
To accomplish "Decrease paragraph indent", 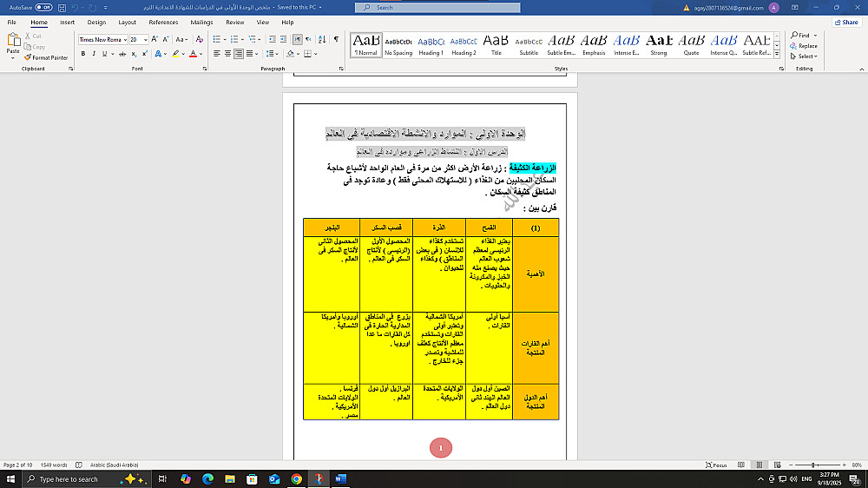I will pos(273,39).
